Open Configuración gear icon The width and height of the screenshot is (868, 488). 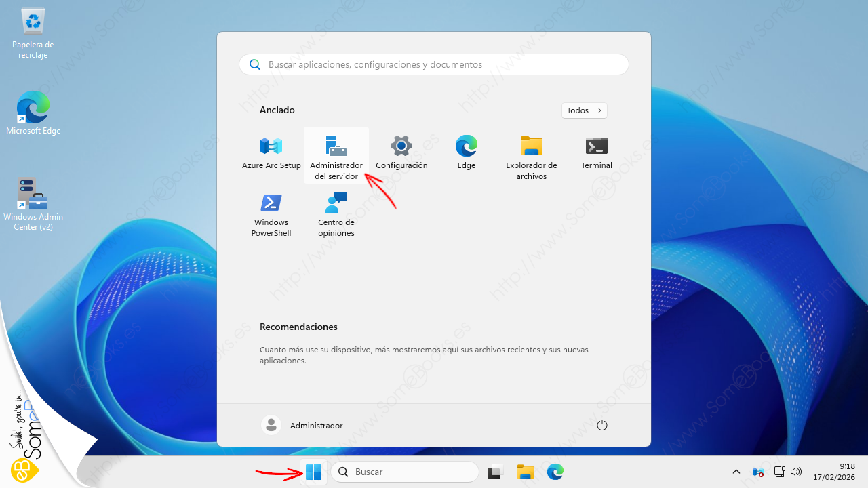pyautogui.click(x=401, y=152)
